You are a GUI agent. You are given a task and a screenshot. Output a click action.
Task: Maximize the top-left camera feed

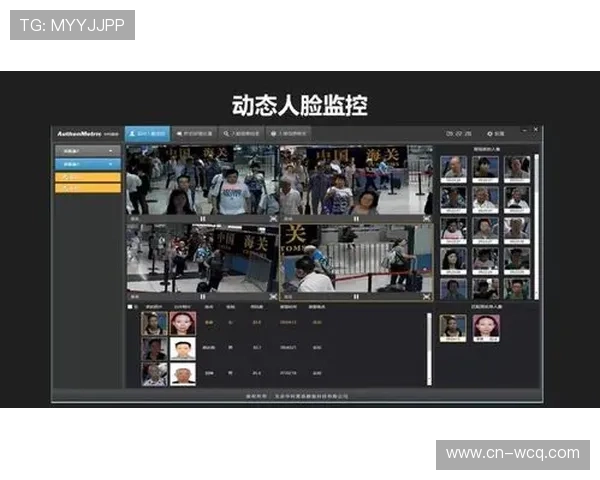273,219
